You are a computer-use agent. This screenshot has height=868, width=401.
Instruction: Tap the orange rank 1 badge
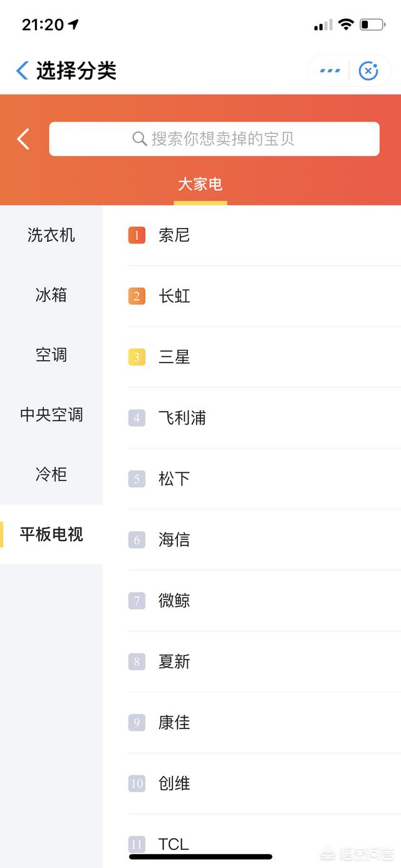coord(137,235)
